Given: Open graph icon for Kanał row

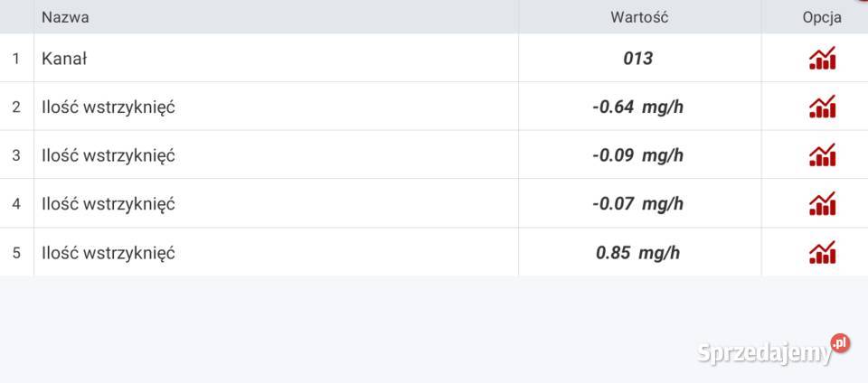Looking at the screenshot, I should point(822,59).
